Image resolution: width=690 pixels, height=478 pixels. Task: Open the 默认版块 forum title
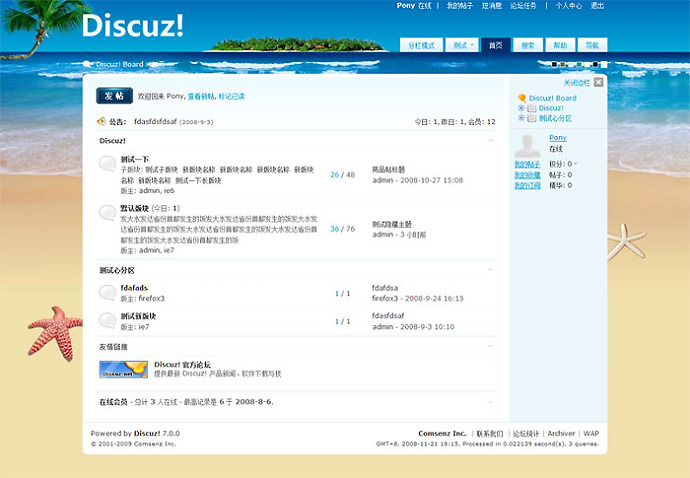coord(135,208)
